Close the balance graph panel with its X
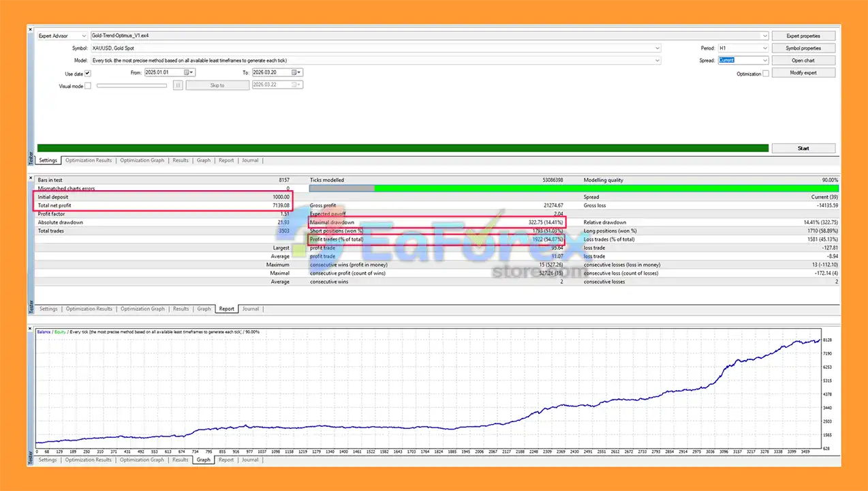868x491 pixels. point(31,329)
